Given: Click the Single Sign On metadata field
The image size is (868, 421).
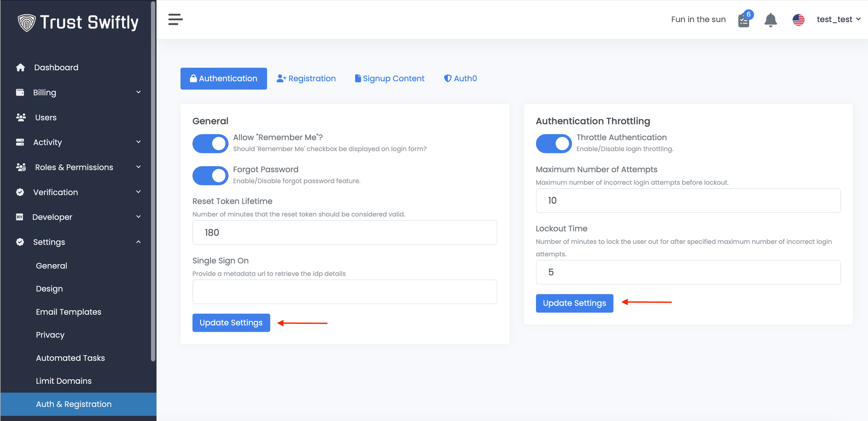Looking at the screenshot, I should click(345, 292).
